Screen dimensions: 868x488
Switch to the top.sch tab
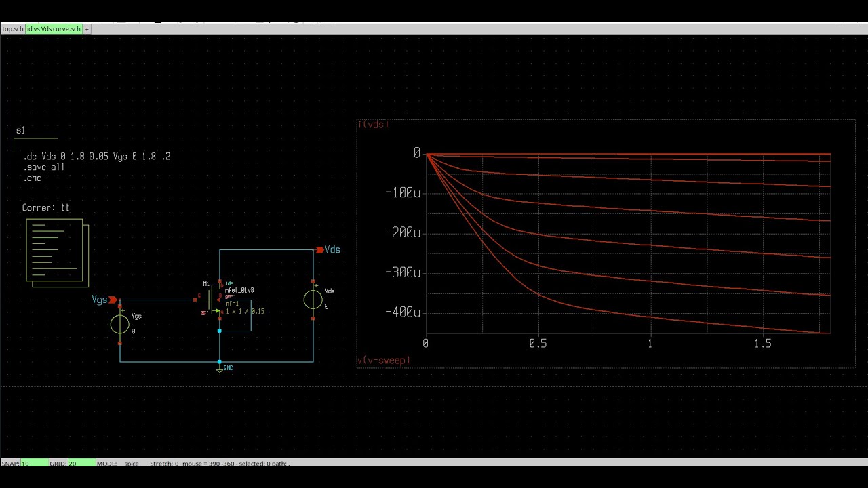click(13, 29)
